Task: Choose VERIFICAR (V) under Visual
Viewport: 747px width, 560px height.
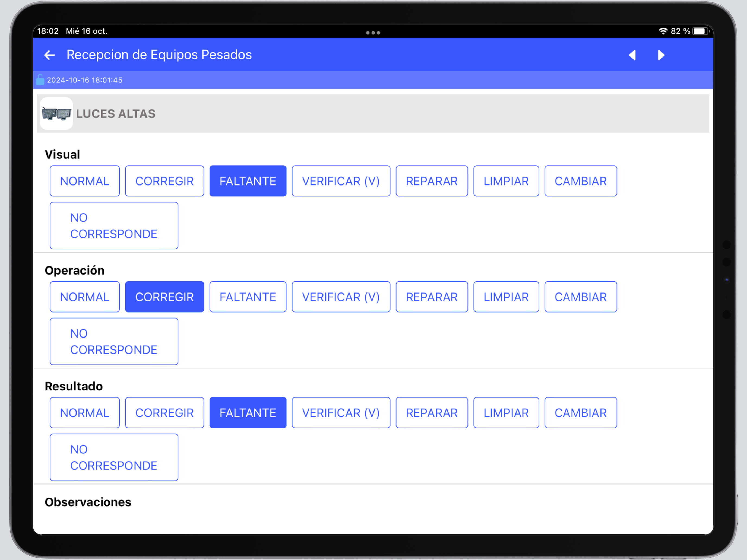Action: click(341, 181)
